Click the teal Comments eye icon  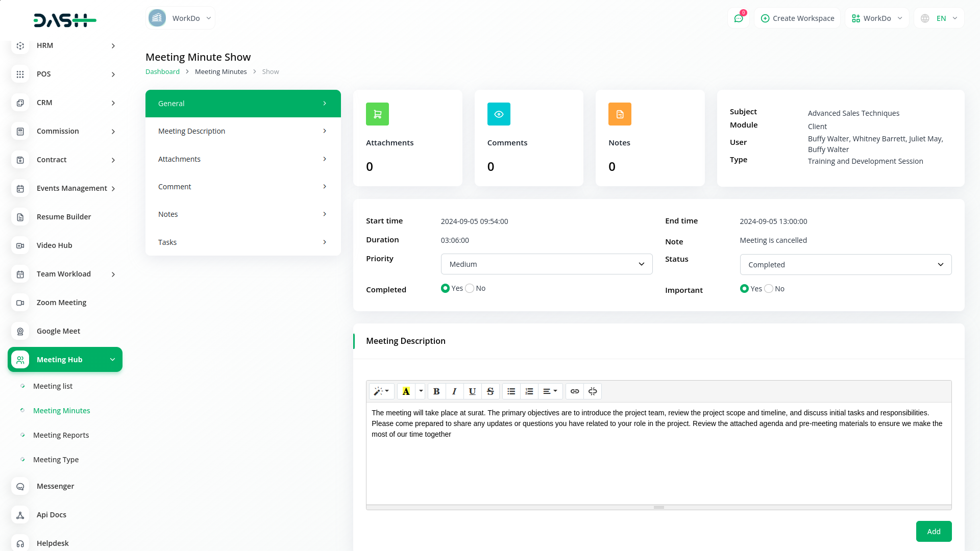click(499, 114)
